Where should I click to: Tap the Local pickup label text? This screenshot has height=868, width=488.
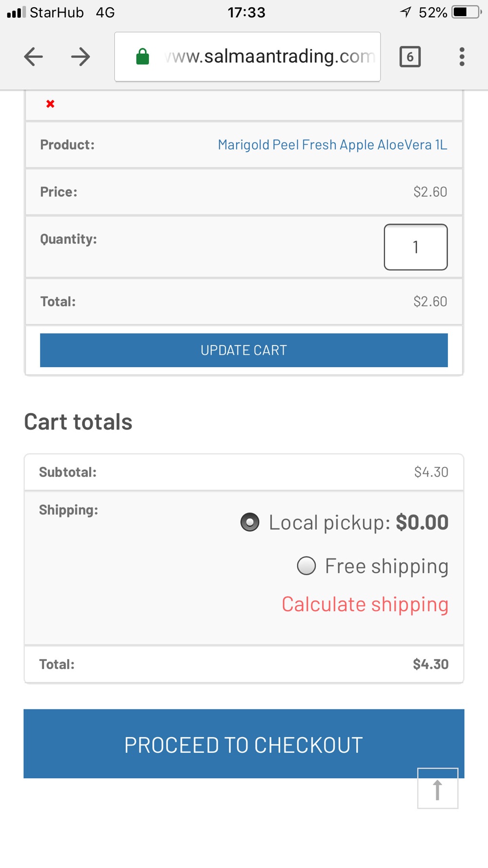tap(359, 522)
